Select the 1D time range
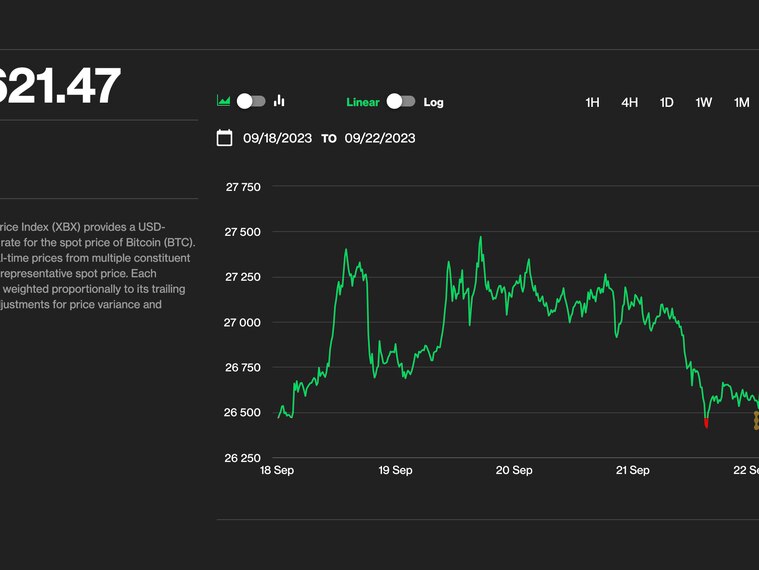The image size is (759, 570). tap(666, 102)
